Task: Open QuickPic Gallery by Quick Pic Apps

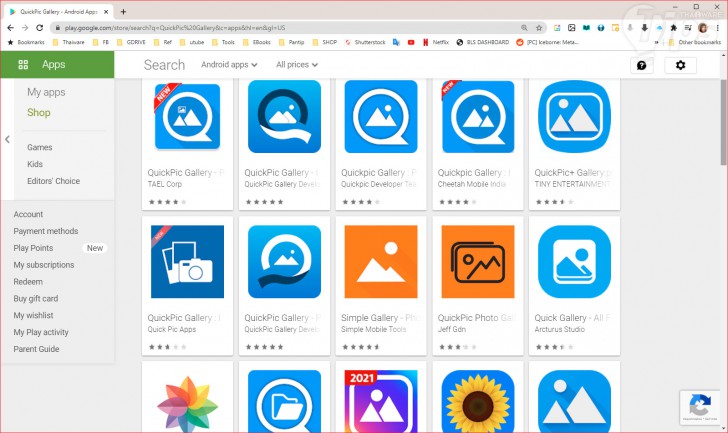Action: point(188,285)
